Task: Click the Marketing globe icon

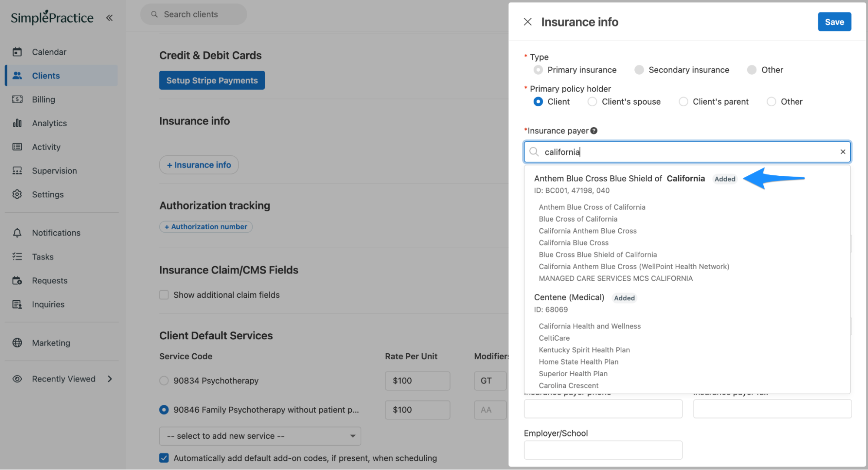Action: [17, 343]
